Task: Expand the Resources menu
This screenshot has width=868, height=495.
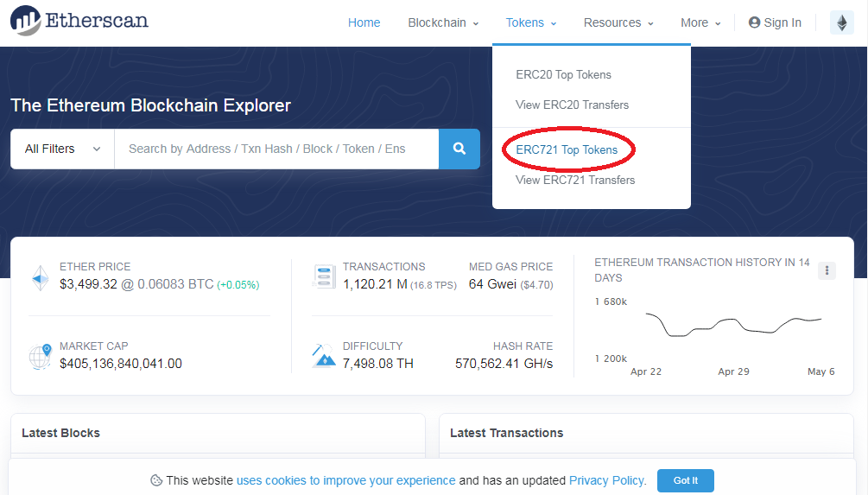Action: [618, 22]
